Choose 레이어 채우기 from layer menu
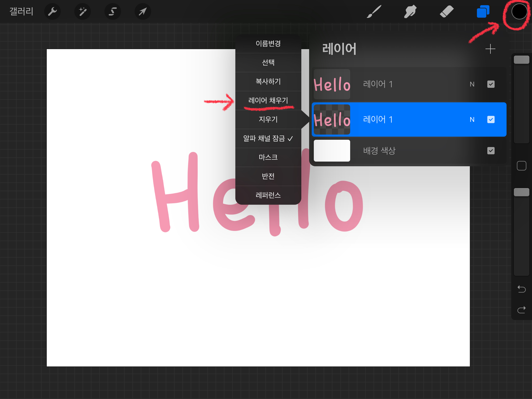 click(268, 101)
